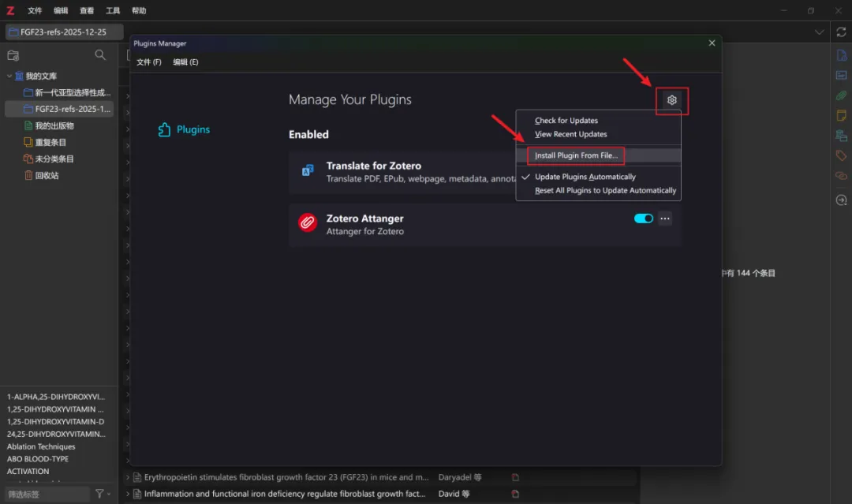Viewport: 852px width, 504px height.
Task: Click the PDF attachment icon in Daryadel row
Action: click(x=515, y=477)
